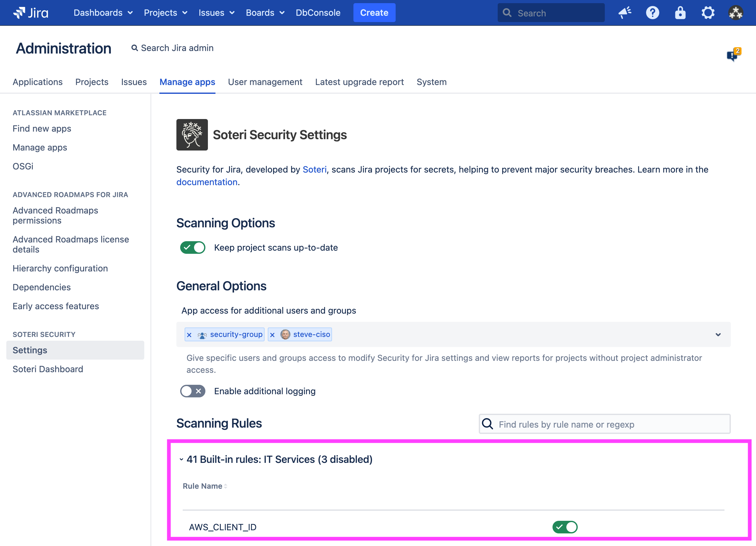Expand the app access users dropdown arrow
Screen dimensions: 756x546
coord(718,334)
